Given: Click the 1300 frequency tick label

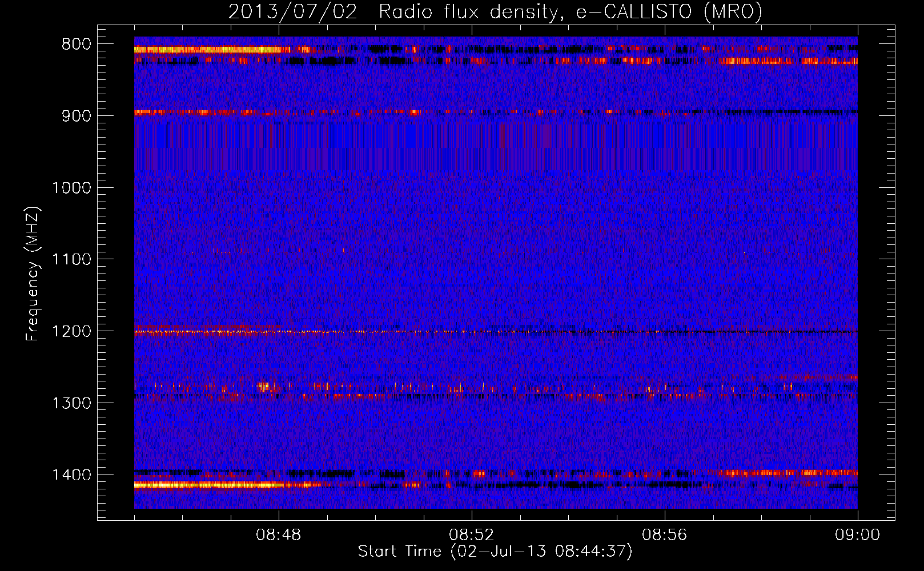Looking at the screenshot, I should [71, 403].
